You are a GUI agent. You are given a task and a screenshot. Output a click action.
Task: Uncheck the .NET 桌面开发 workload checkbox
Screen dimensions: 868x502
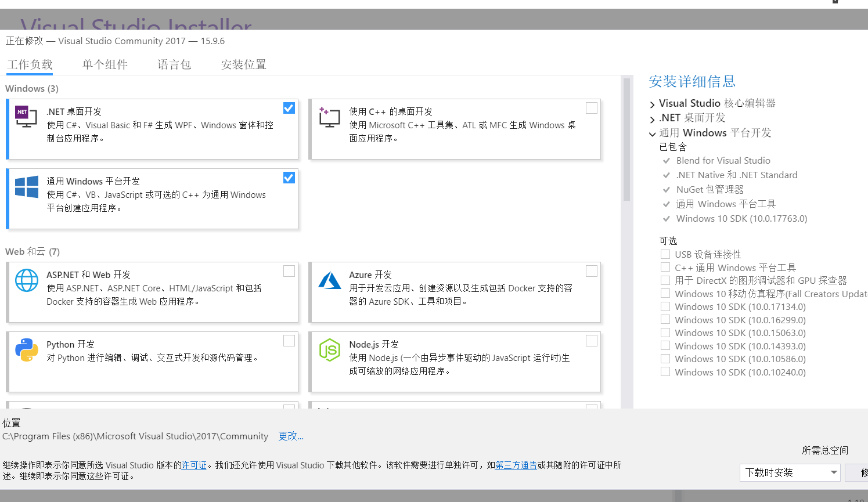click(x=289, y=108)
